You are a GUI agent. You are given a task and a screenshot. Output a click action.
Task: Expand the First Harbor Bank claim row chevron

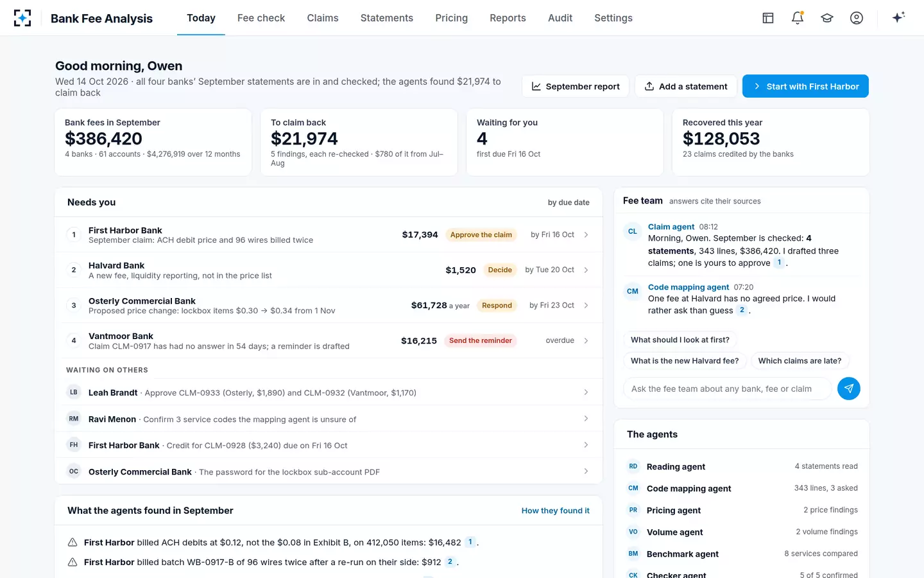pyautogui.click(x=586, y=235)
